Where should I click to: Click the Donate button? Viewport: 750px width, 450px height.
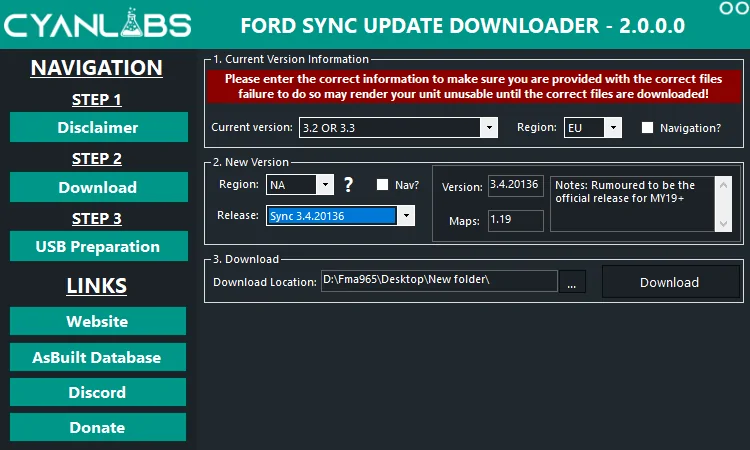98,427
